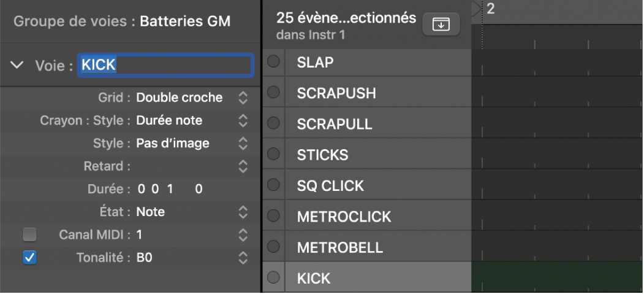The height and width of the screenshot is (294, 644).
Task: Click the round button beside SQ CLICK lane
Action: pyautogui.click(x=274, y=185)
